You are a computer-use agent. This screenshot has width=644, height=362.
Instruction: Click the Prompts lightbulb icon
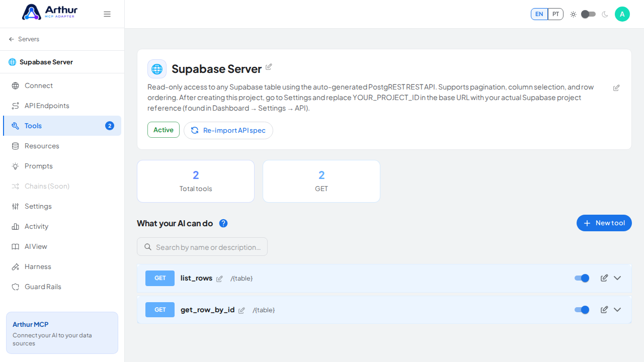(x=16, y=166)
